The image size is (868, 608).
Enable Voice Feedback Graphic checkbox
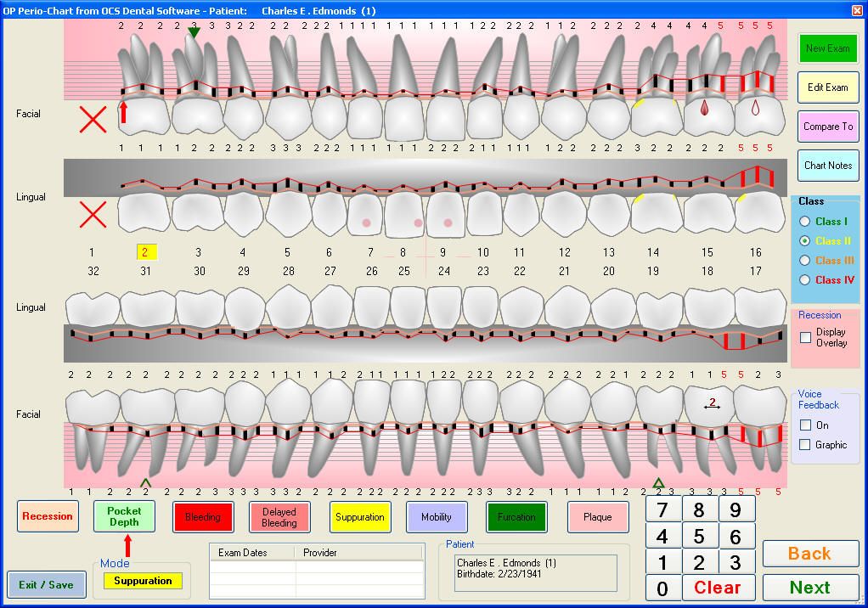pyautogui.click(x=805, y=444)
